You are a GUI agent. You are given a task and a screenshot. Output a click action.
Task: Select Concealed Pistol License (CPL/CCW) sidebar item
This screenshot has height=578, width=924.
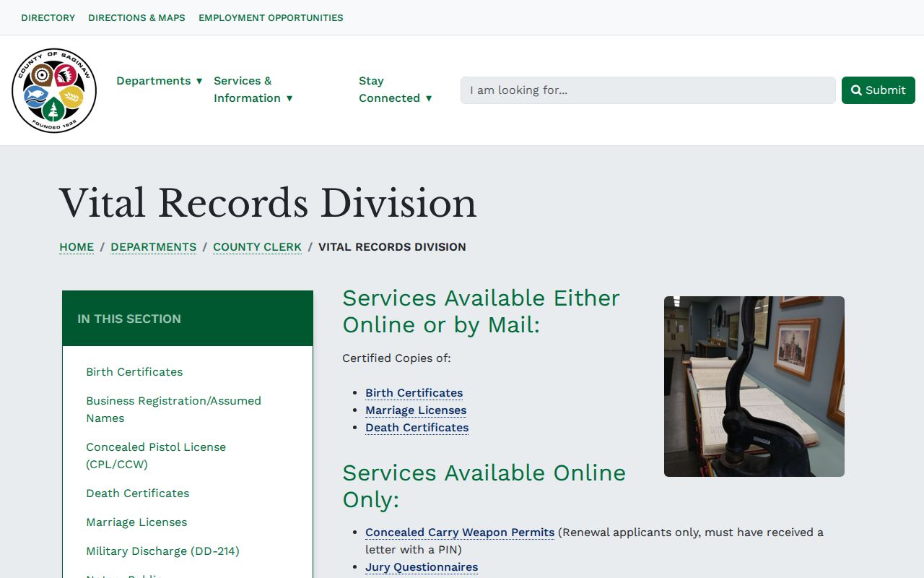coord(156,456)
